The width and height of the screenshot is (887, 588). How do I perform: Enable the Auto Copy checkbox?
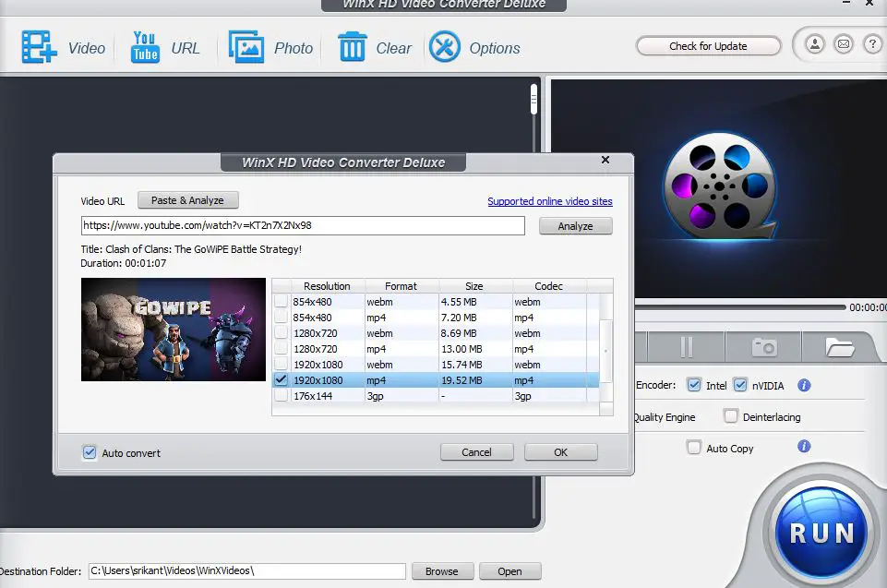coord(693,448)
